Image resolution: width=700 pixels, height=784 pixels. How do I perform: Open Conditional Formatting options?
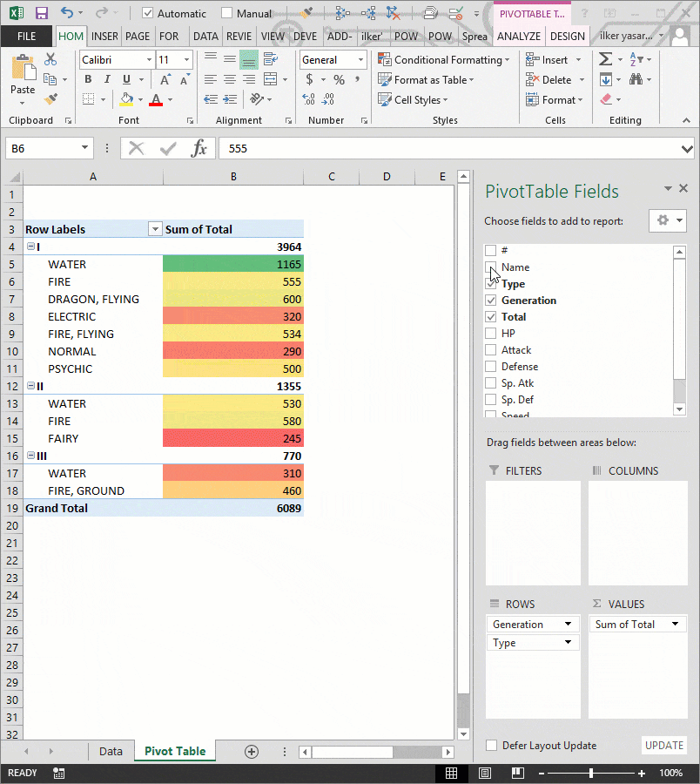click(x=444, y=59)
